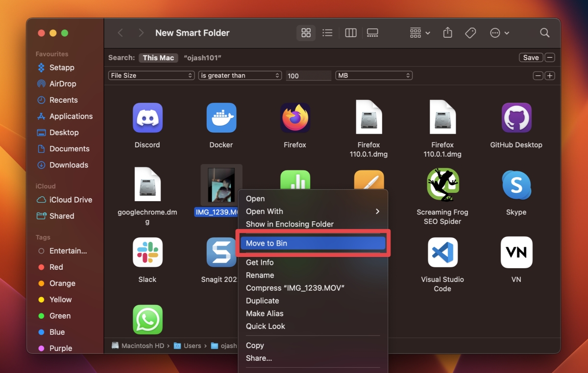588x373 pixels.
Task: Open Discord from the search results
Action: 147,117
